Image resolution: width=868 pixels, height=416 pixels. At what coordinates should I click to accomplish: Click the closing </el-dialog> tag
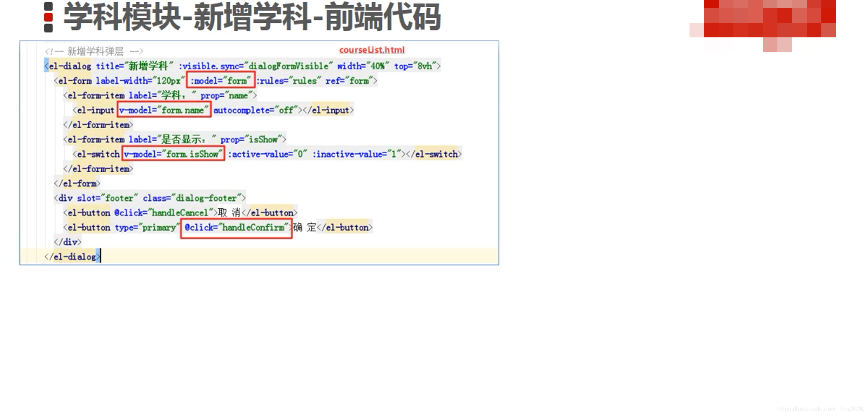(72, 257)
